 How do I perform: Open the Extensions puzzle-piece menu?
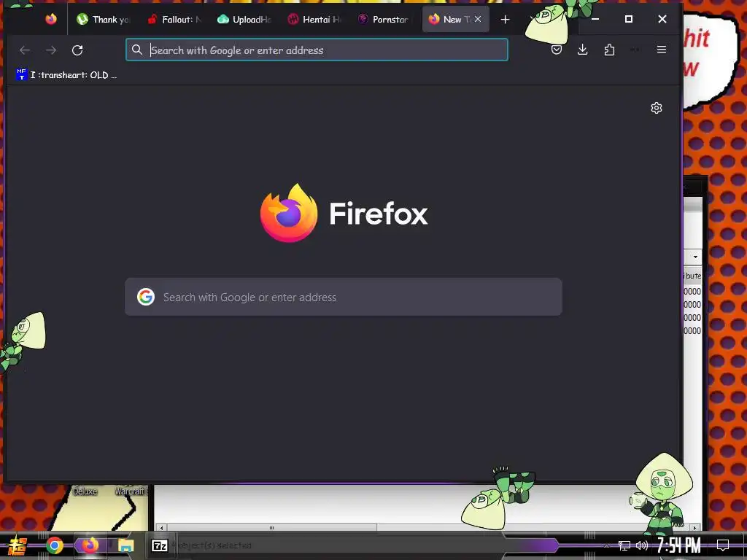(x=609, y=50)
